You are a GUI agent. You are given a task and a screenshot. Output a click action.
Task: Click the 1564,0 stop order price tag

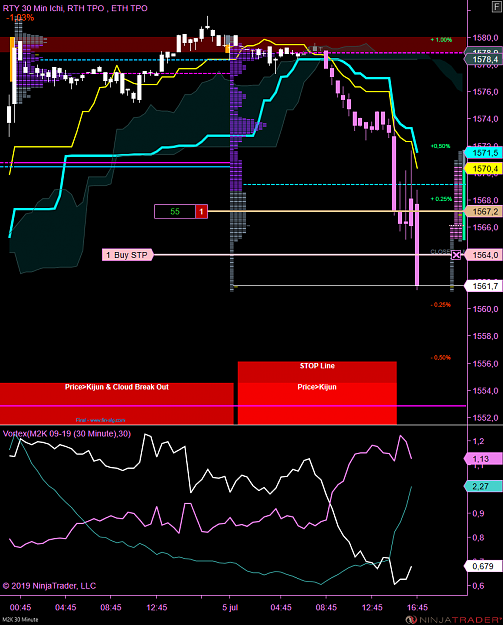[483, 255]
